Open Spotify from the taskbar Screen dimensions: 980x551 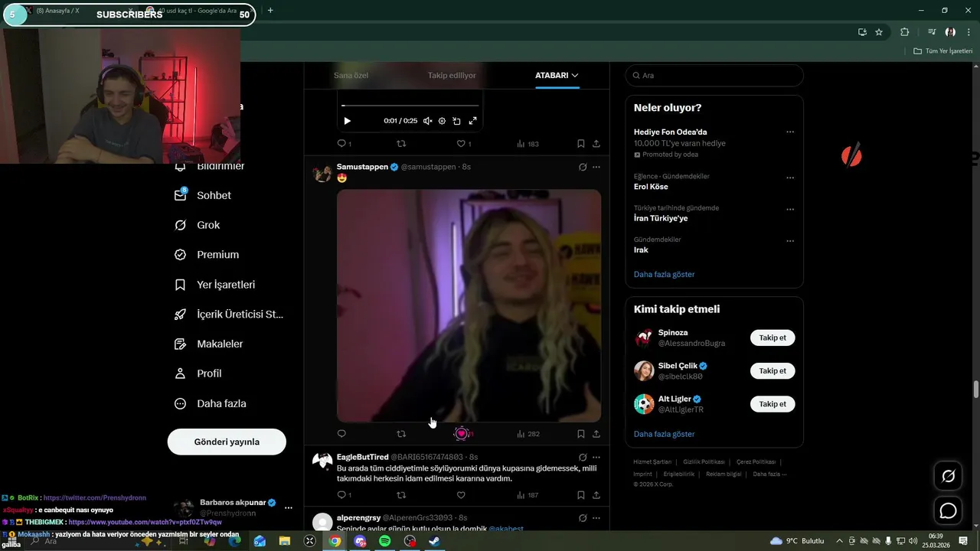[385, 541]
